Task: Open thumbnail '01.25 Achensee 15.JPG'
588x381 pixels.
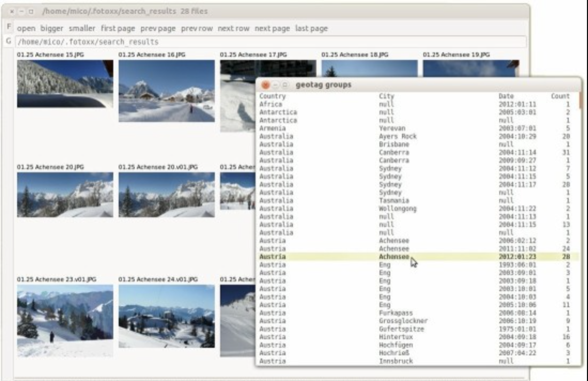Action: (65, 83)
